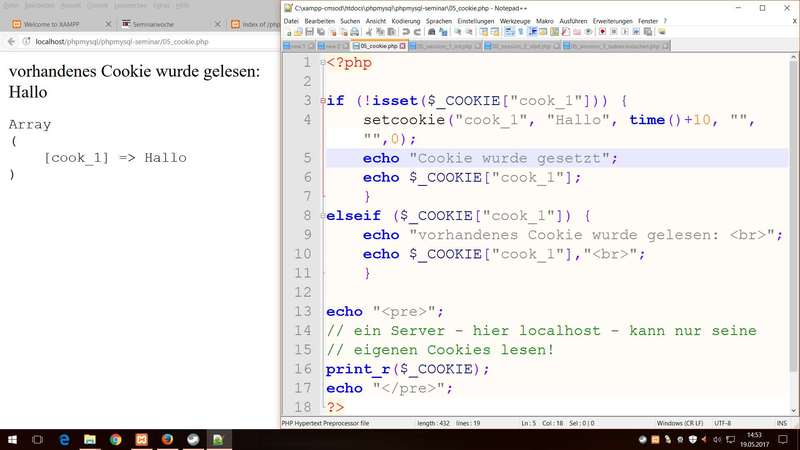Switch to the Welcome to XAMPP browser tab
This screenshot has height=450, width=800.
click(48, 24)
